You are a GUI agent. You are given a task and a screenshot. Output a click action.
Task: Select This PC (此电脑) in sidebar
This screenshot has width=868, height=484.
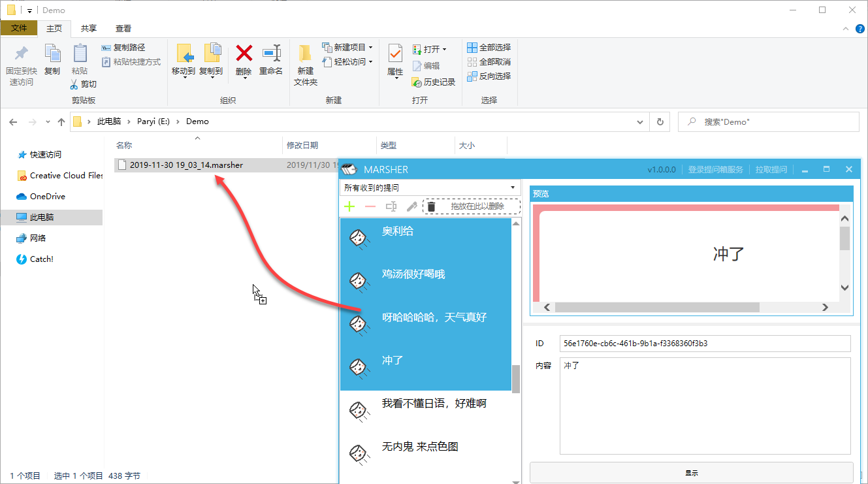pyautogui.click(x=52, y=218)
